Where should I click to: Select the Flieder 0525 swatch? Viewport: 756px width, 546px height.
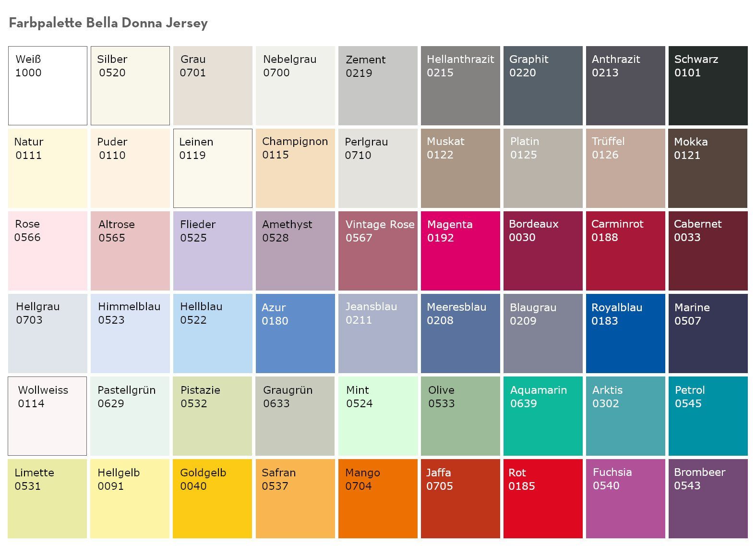click(213, 251)
